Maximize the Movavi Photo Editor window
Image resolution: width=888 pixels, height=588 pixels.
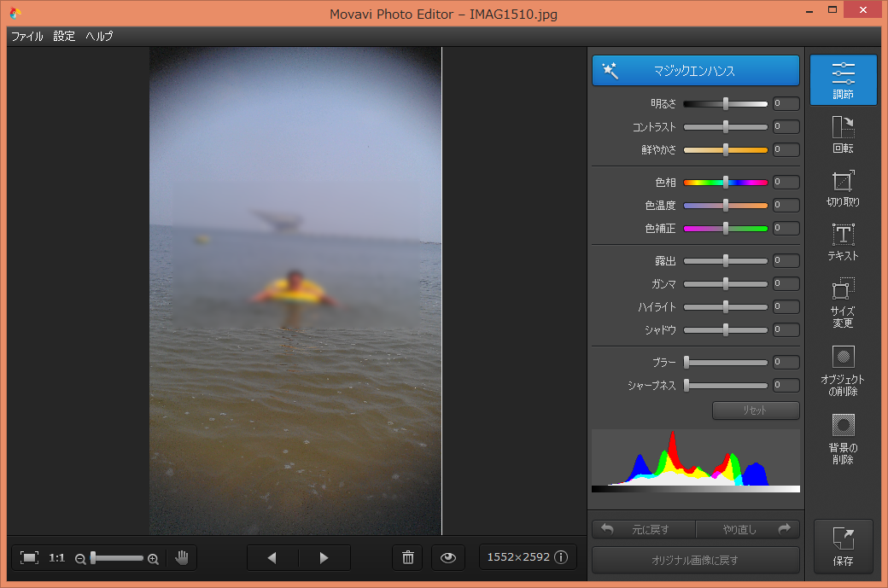[x=832, y=9]
